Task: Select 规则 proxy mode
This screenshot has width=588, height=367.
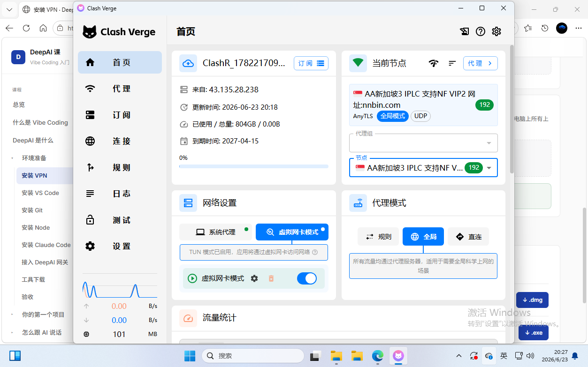Action: [378, 237]
